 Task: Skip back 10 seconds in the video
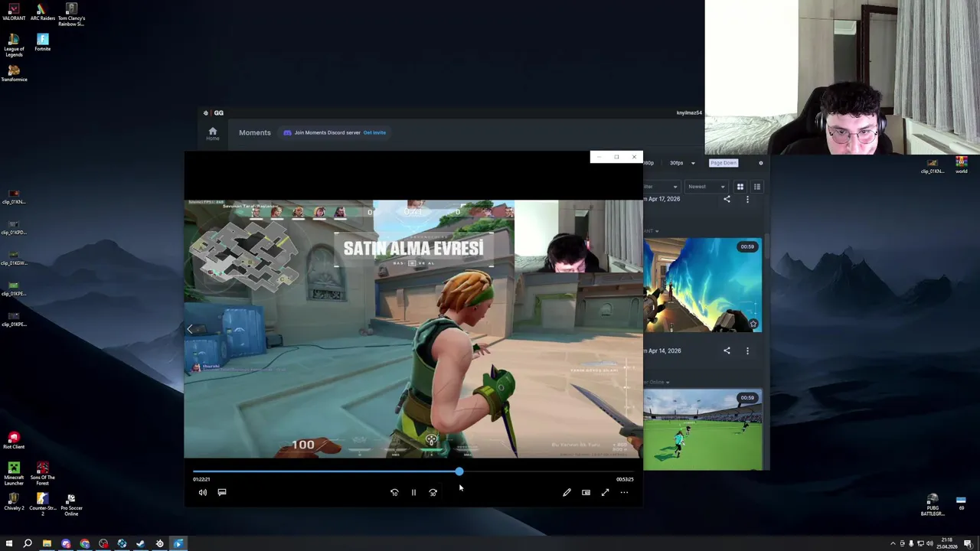[x=394, y=493]
